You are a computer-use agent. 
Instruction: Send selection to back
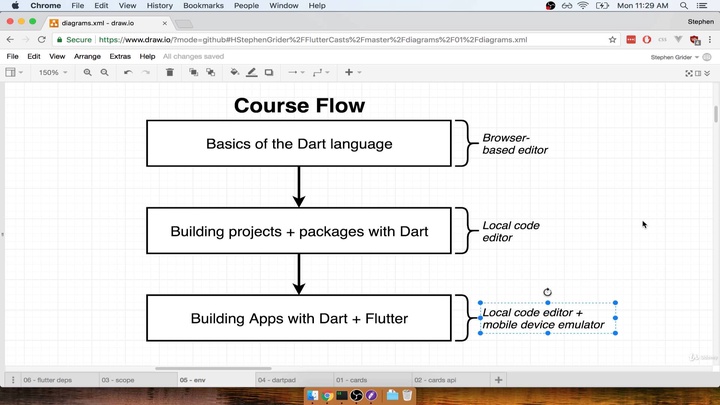coord(210,72)
